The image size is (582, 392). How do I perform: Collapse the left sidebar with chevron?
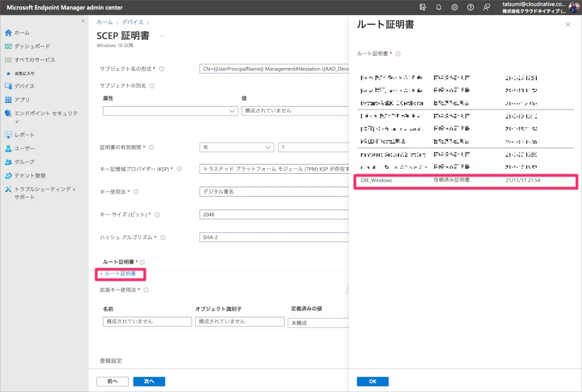point(83,21)
